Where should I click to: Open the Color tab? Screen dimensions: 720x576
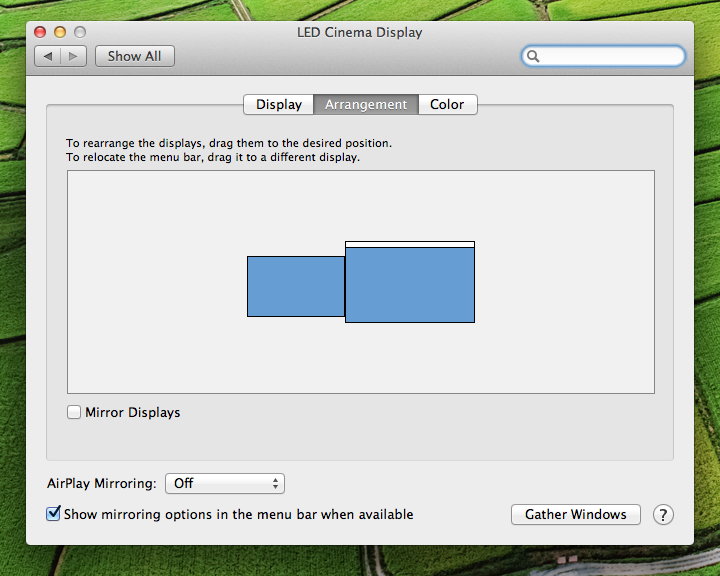coord(447,104)
